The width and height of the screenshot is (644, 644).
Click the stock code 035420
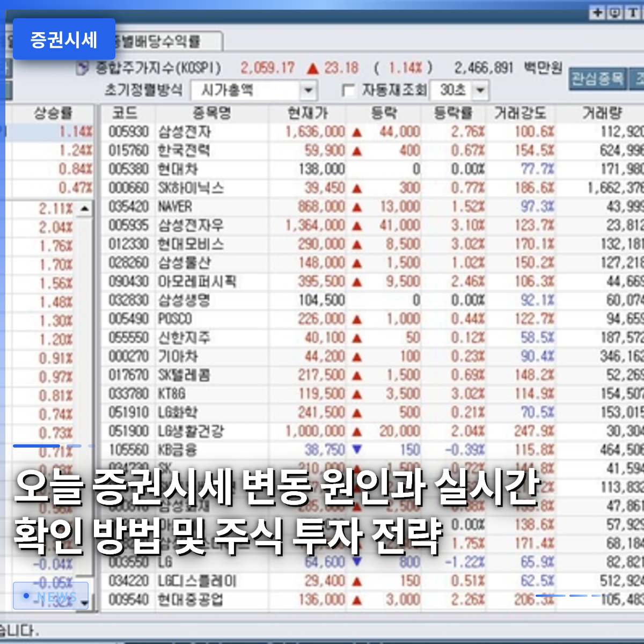click(129, 207)
